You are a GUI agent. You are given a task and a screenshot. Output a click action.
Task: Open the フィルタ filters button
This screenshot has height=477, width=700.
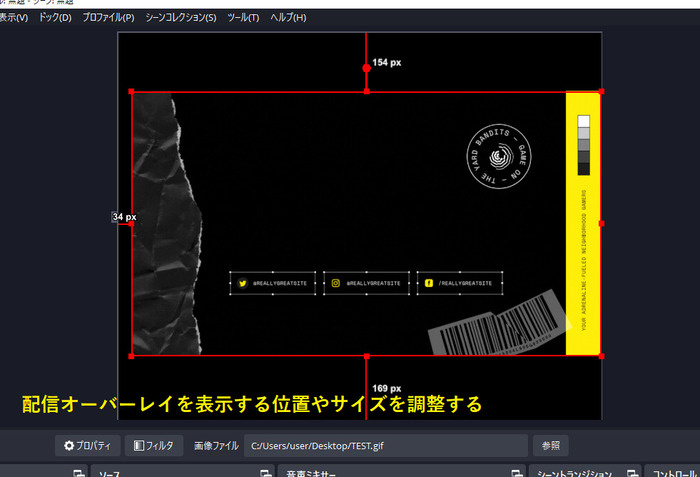[x=154, y=445]
